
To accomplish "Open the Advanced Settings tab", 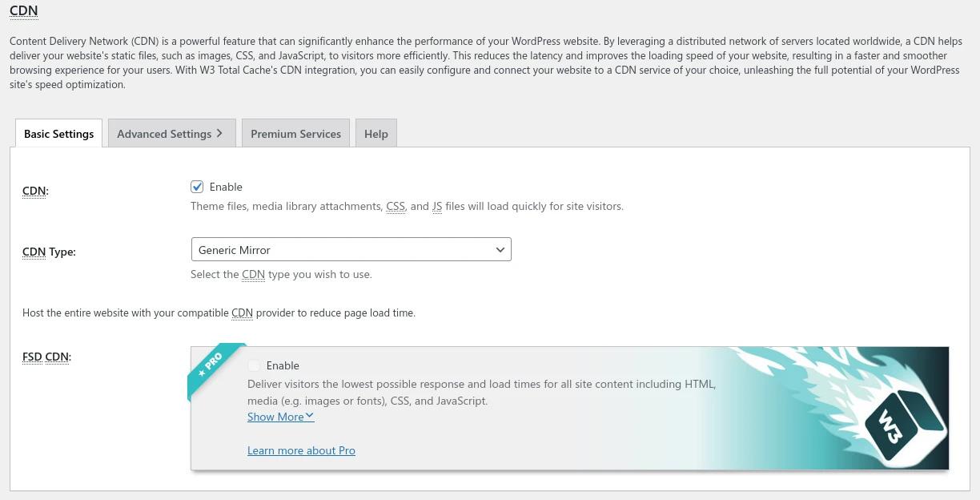I will 164,134.
